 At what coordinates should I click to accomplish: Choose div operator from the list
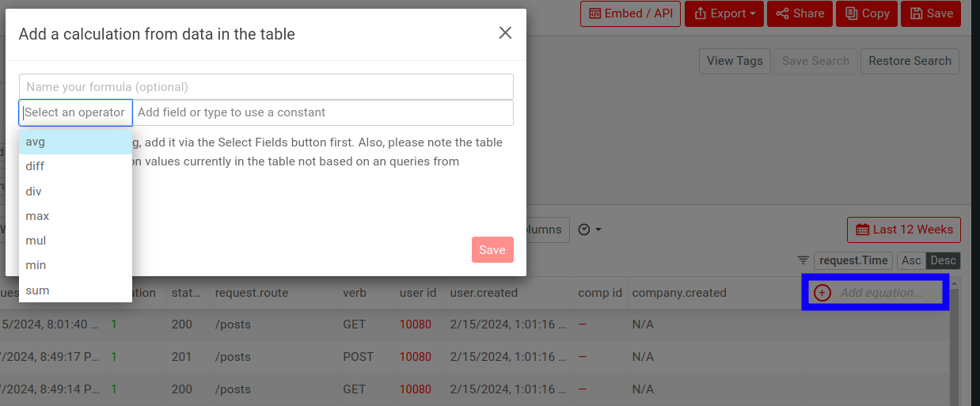75,192
